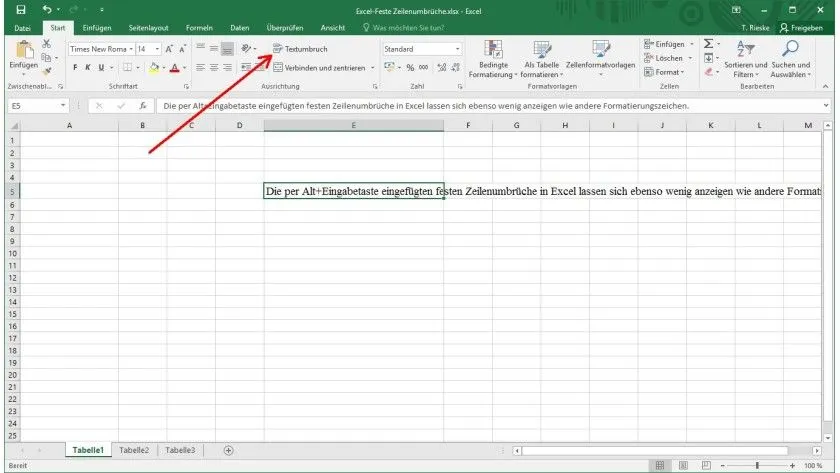Viewport: 840px width, 473px height.
Task: Cut the selection with the scissors icon
Action: click(47, 44)
